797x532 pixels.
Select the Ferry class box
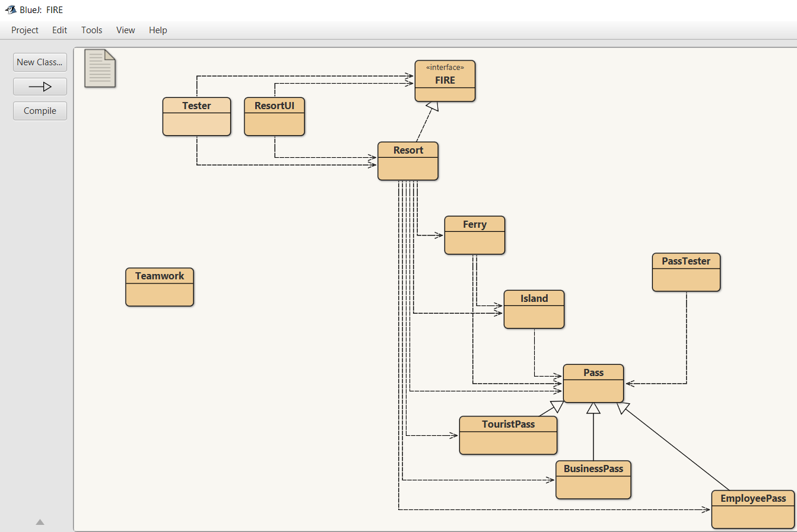475,235
